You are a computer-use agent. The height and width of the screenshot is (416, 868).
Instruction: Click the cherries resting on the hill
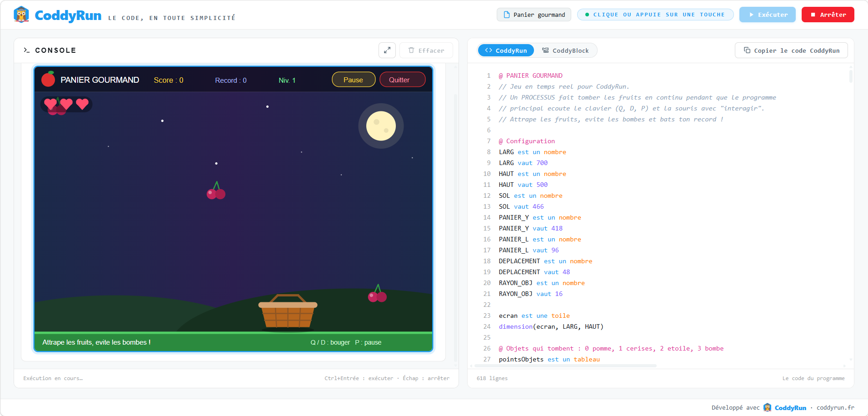click(x=377, y=294)
